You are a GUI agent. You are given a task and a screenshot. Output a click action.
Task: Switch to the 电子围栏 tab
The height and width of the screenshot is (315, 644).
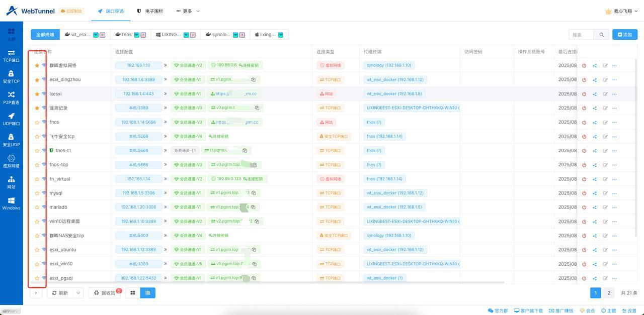(150, 11)
